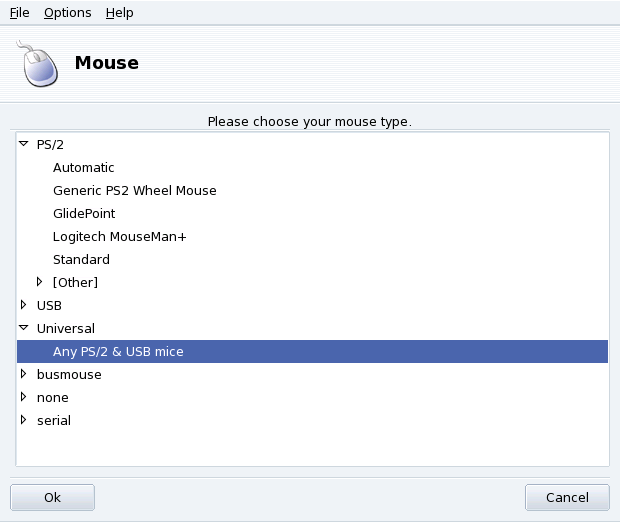Select GlidePoint mouse type
620x523 pixels.
(x=84, y=213)
